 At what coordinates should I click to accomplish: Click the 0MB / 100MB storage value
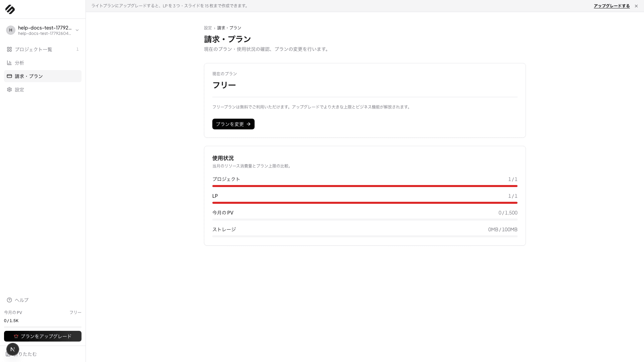[503, 230]
